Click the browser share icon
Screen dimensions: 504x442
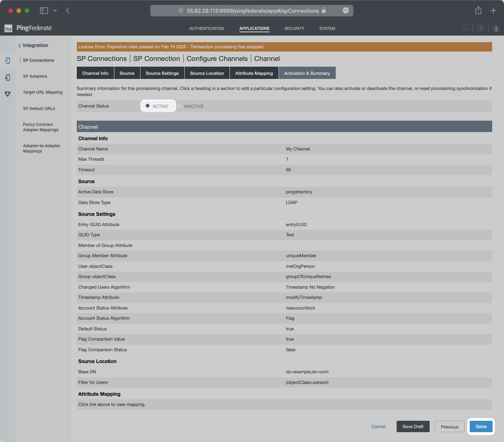tap(478, 11)
